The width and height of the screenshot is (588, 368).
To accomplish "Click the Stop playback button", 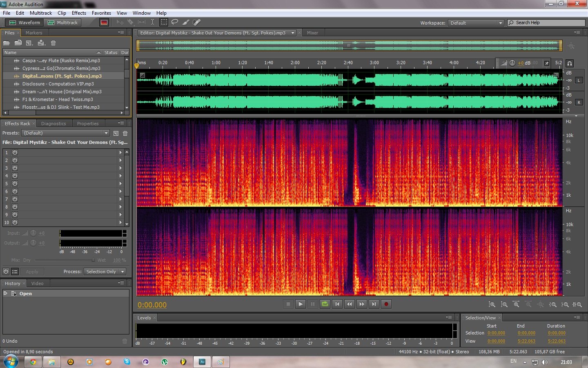I will (288, 304).
